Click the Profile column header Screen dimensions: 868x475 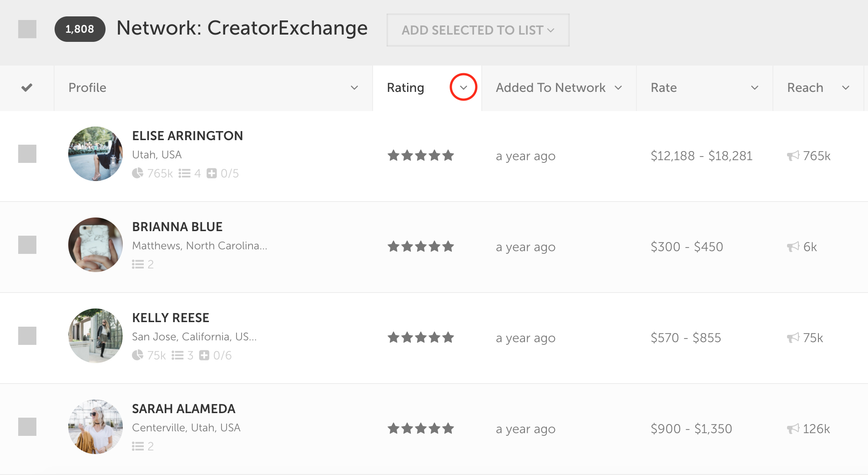[87, 88]
